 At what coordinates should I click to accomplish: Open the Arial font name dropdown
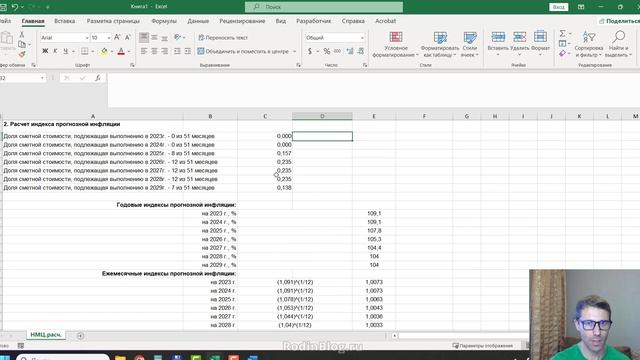(87, 38)
